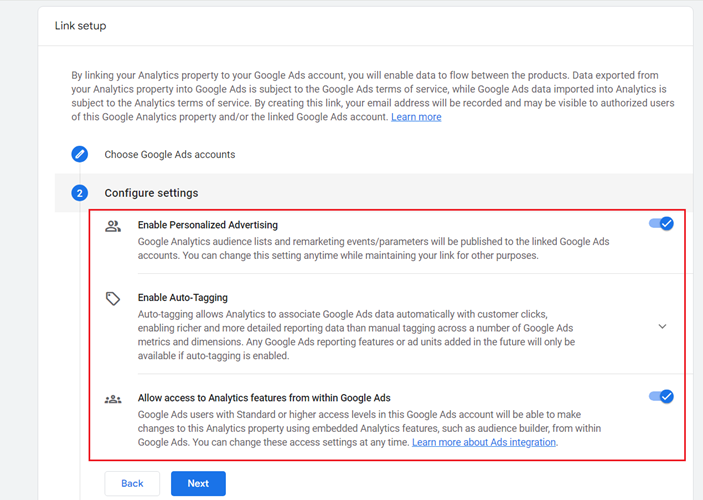
Task: Open the Learn more link in intro text
Action: pyautogui.click(x=416, y=117)
